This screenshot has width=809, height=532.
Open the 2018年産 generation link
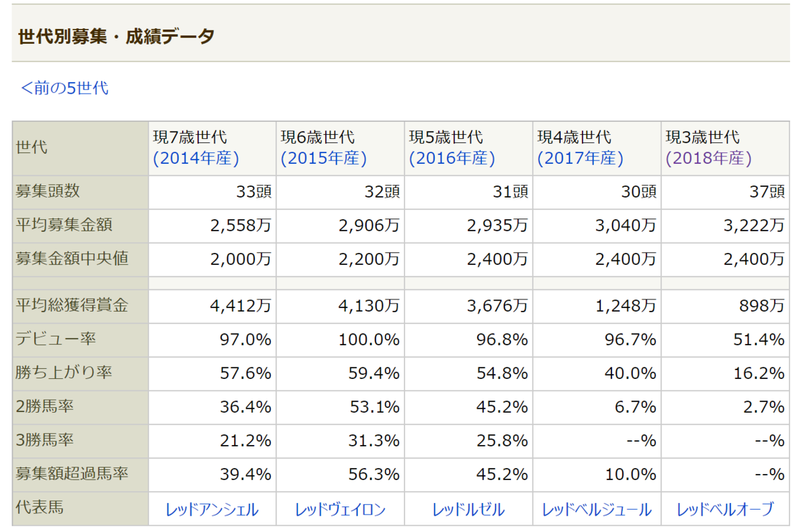pos(706,162)
